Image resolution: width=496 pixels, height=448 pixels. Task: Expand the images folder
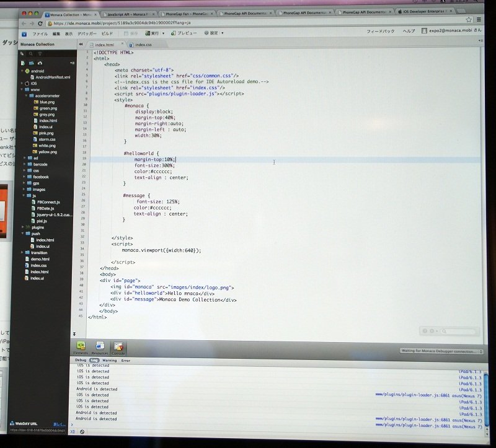pyautogui.click(x=24, y=190)
